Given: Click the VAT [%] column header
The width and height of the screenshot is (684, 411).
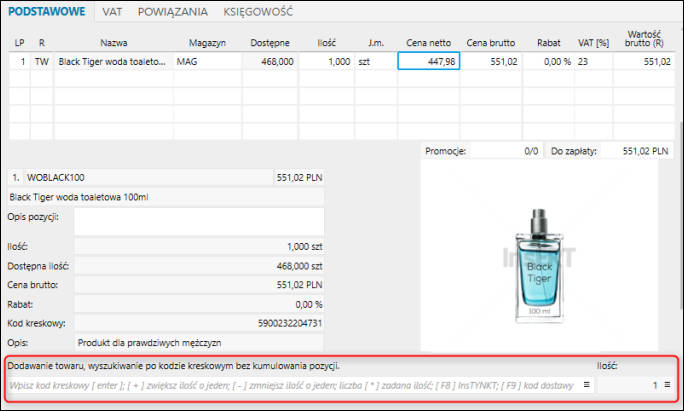Looking at the screenshot, I should click(594, 43).
